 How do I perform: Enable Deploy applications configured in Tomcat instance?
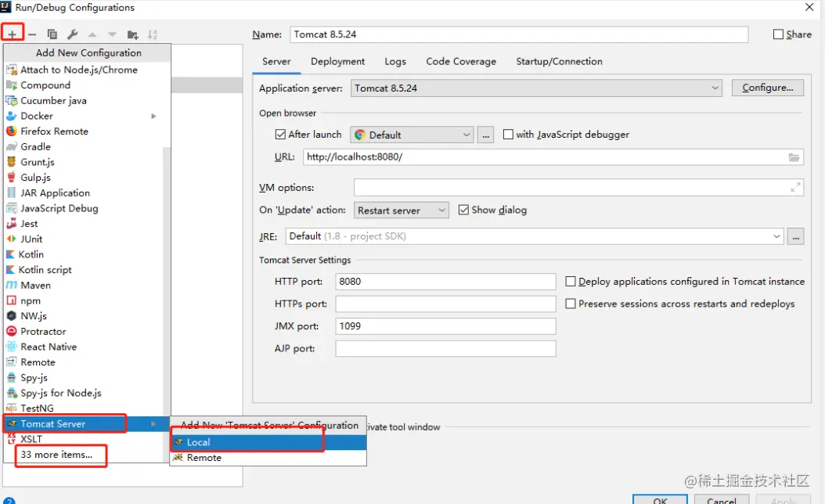571,282
